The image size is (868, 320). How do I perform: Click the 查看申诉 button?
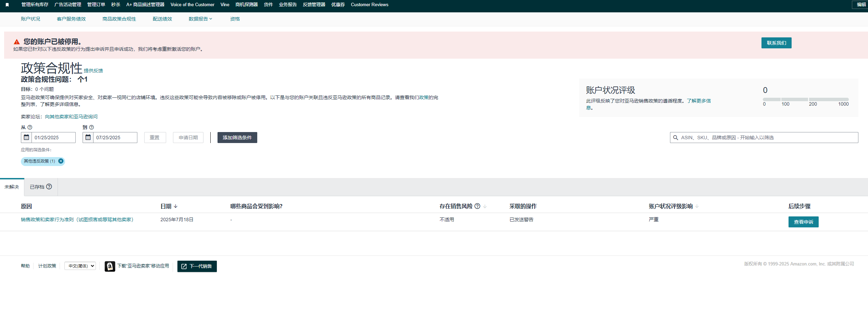(803, 222)
